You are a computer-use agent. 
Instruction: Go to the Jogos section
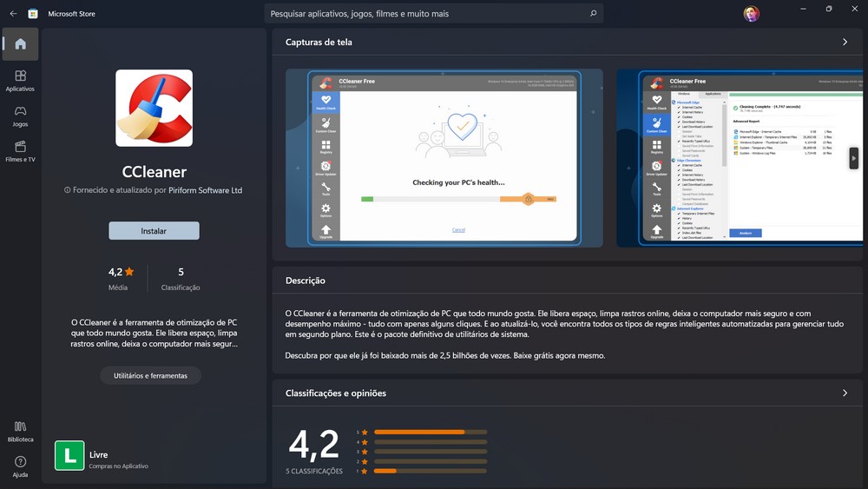pyautogui.click(x=20, y=116)
